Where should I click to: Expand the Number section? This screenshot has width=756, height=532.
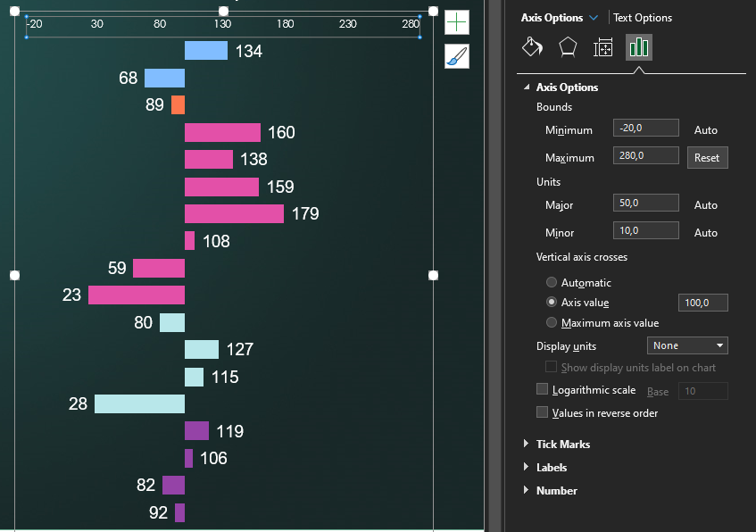(526, 490)
